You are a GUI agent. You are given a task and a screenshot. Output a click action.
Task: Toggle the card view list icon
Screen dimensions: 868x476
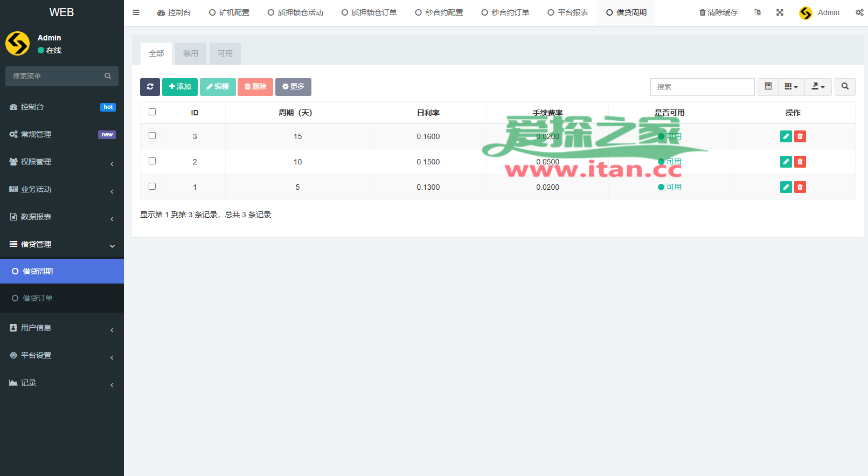pos(768,87)
